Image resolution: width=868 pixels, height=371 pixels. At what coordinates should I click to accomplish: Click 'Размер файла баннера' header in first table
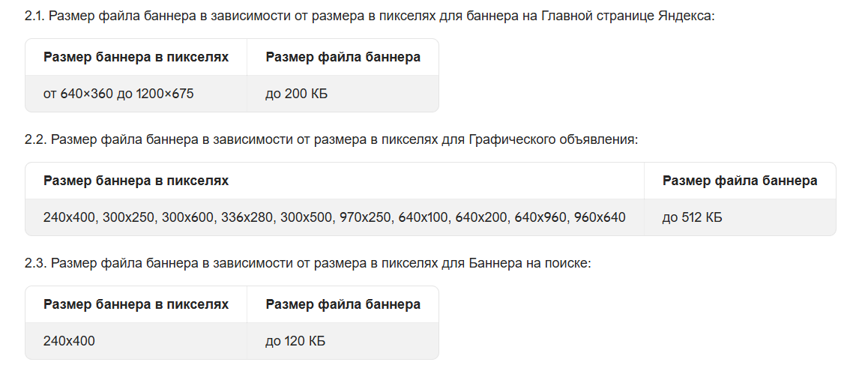(x=343, y=57)
